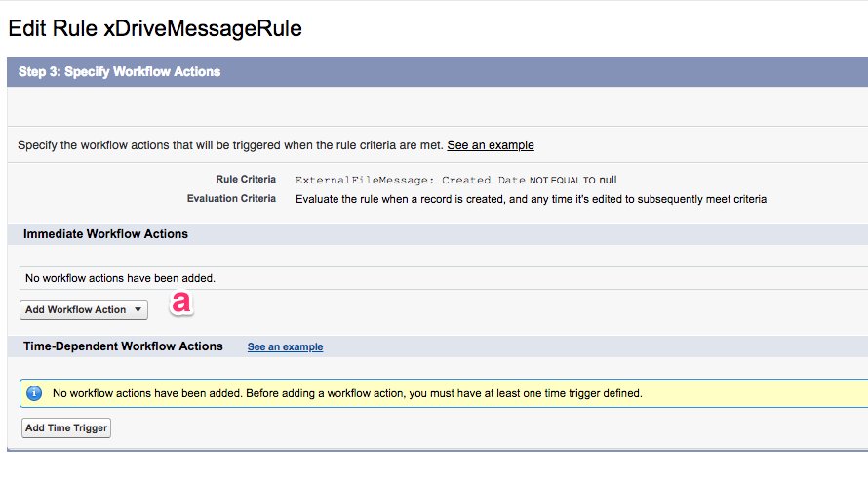Click the blue info icon in yellow notice

[x=34, y=393]
